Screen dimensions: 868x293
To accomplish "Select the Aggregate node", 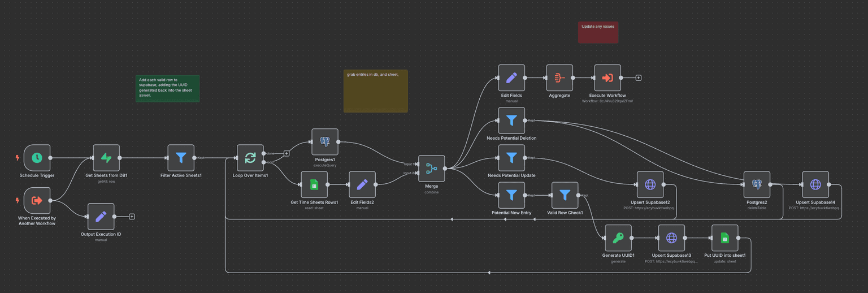I will click(559, 78).
